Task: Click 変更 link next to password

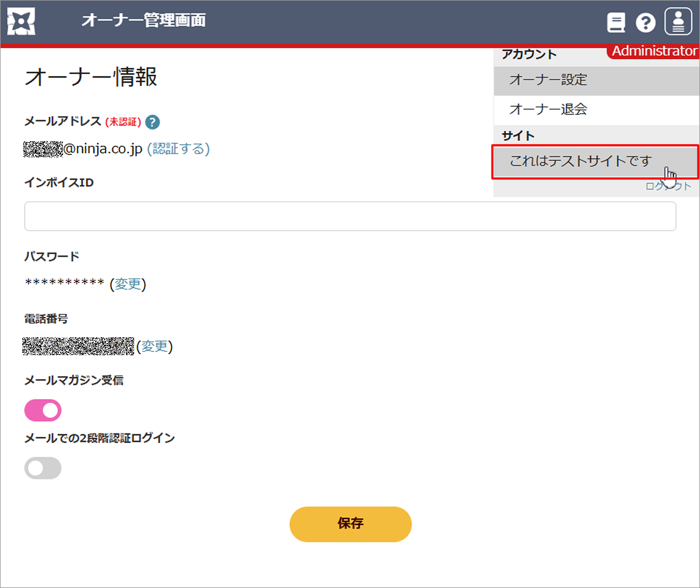Action: coord(128,284)
